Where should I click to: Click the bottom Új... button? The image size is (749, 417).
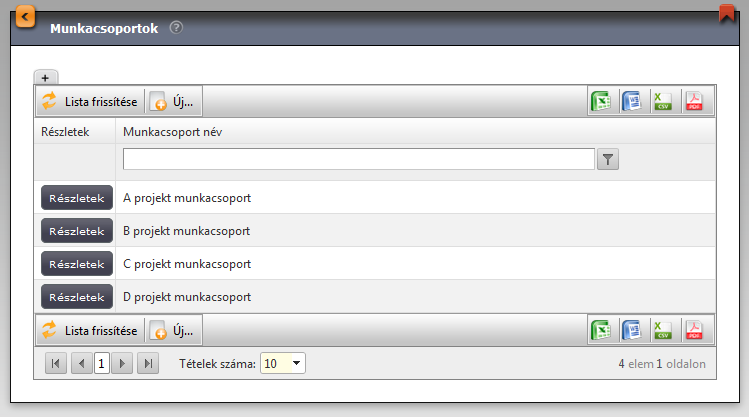(x=173, y=330)
